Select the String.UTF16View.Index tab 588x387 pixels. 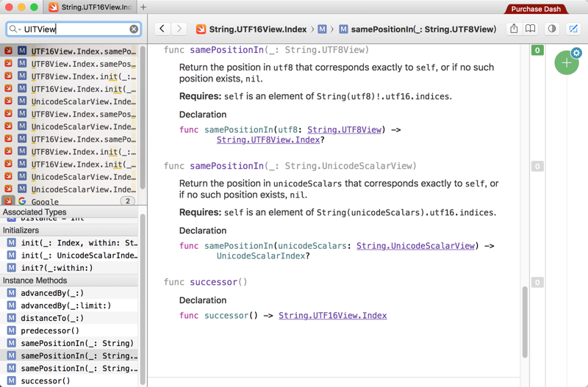[x=92, y=7]
